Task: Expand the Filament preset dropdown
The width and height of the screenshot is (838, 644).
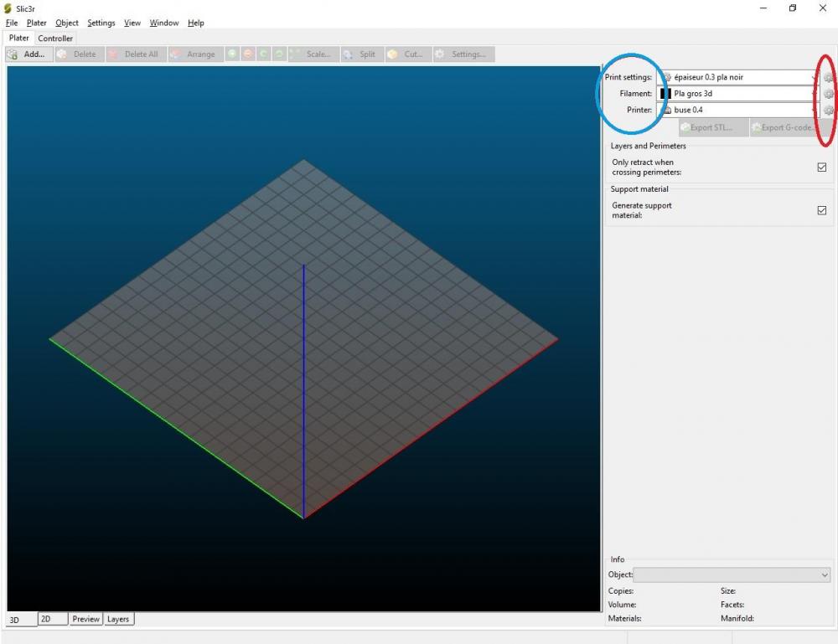Action: (x=738, y=94)
